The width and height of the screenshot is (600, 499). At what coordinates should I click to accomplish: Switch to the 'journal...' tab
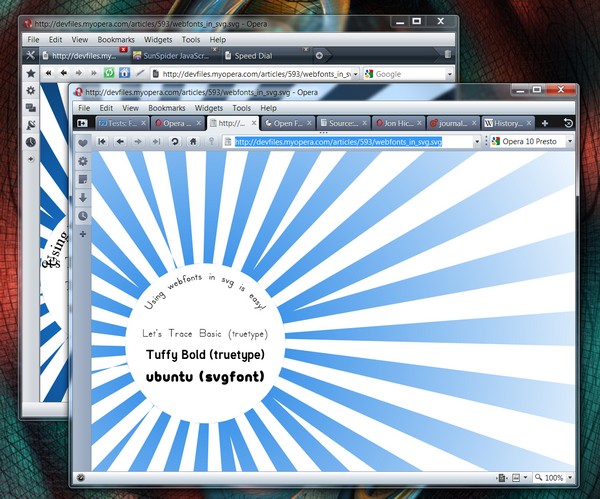coord(453,123)
